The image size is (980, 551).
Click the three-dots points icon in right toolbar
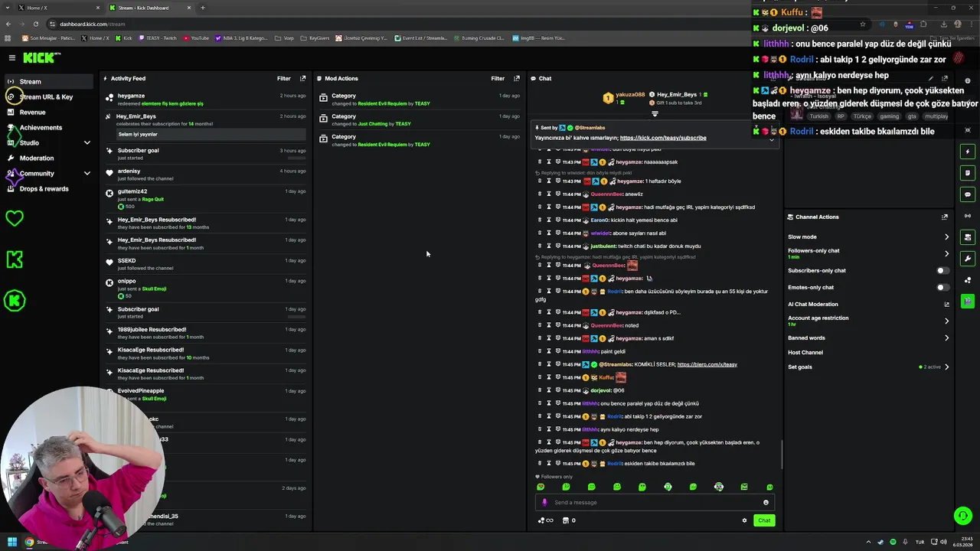[968, 280]
